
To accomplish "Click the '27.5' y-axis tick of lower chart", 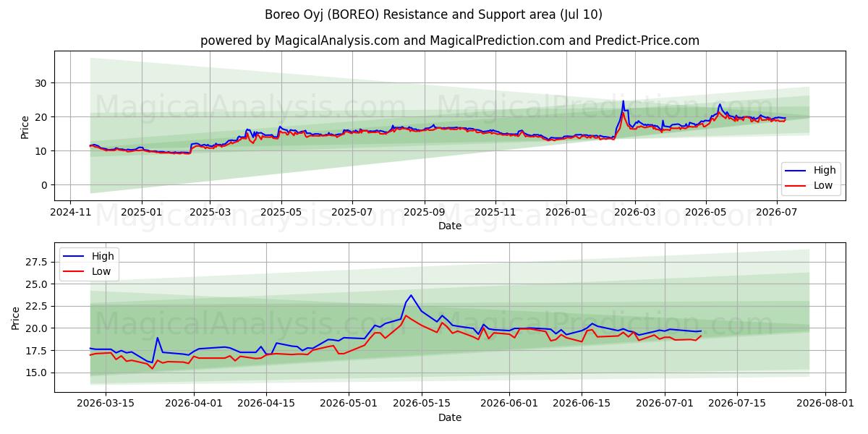I will [38, 262].
